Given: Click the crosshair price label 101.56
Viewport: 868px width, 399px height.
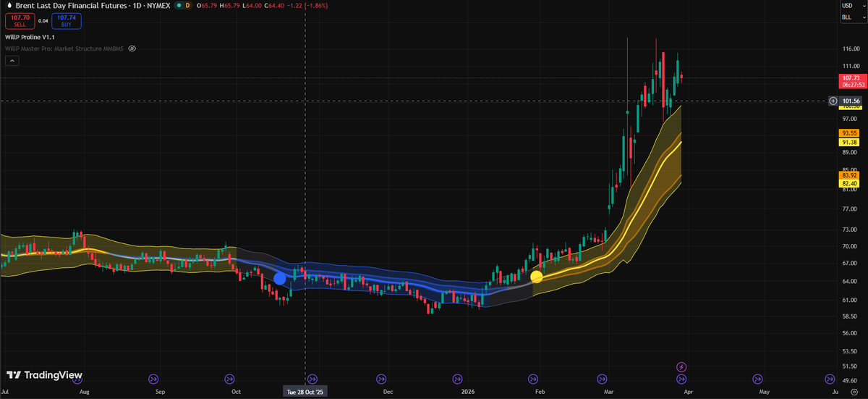Looking at the screenshot, I should click(x=851, y=101).
